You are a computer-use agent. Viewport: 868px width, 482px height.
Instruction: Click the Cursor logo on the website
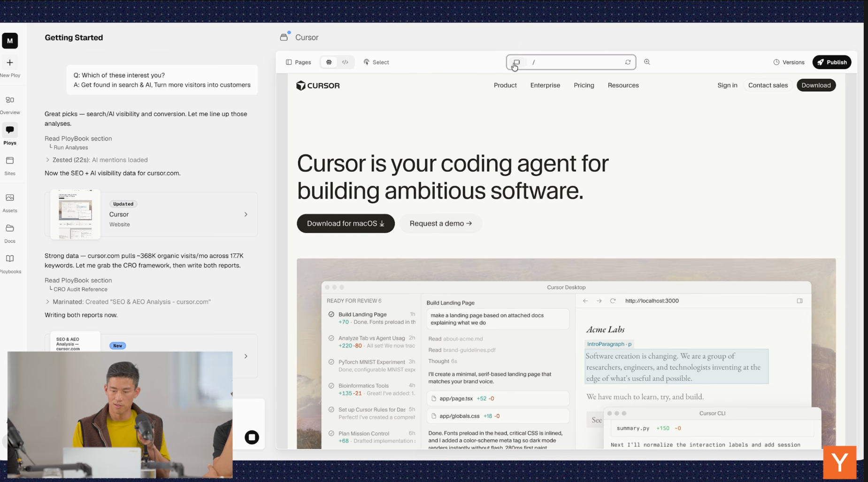click(x=318, y=85)
